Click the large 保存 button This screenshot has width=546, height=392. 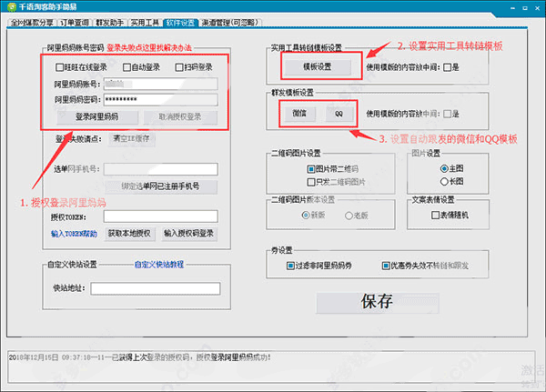coord(378,302)
